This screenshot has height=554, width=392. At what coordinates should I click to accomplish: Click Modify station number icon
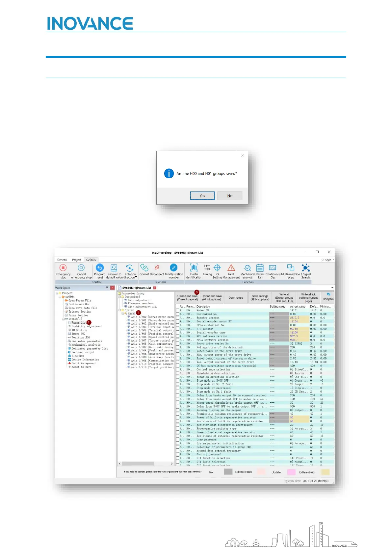174,268
